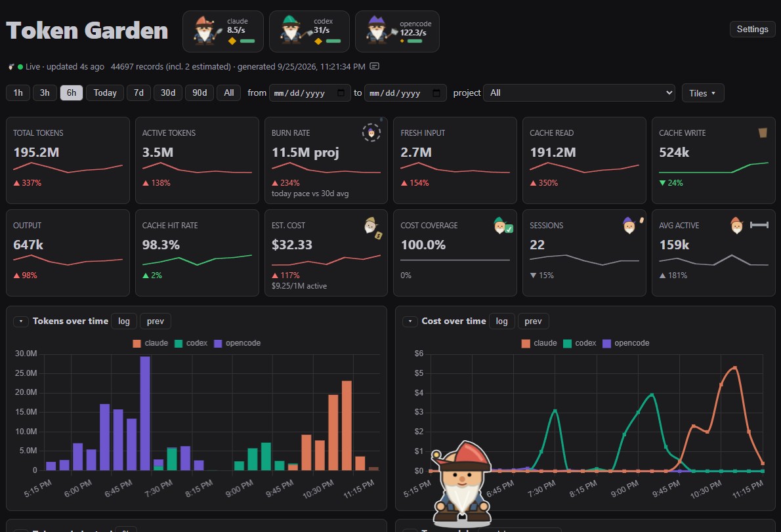Click the Cost Coverage gnome checkmark icon

pos(503,226)
